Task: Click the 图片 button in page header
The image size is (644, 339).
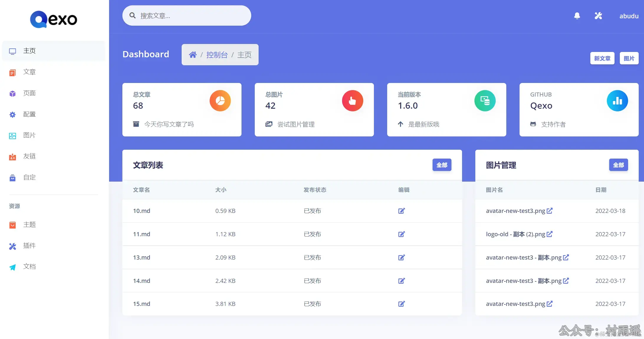Action: point(629,58)
